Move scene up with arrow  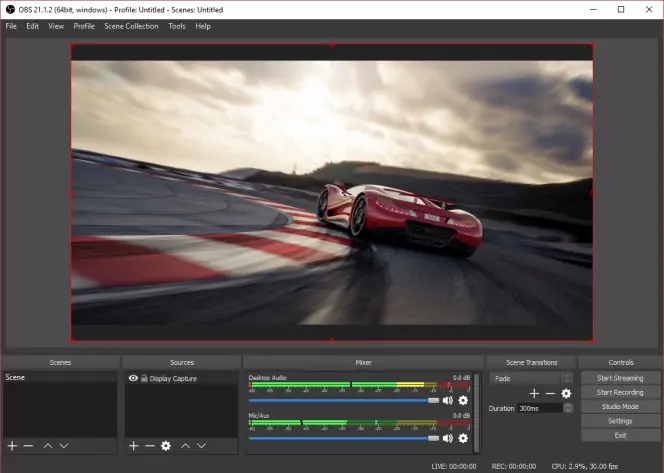(48, 446)
